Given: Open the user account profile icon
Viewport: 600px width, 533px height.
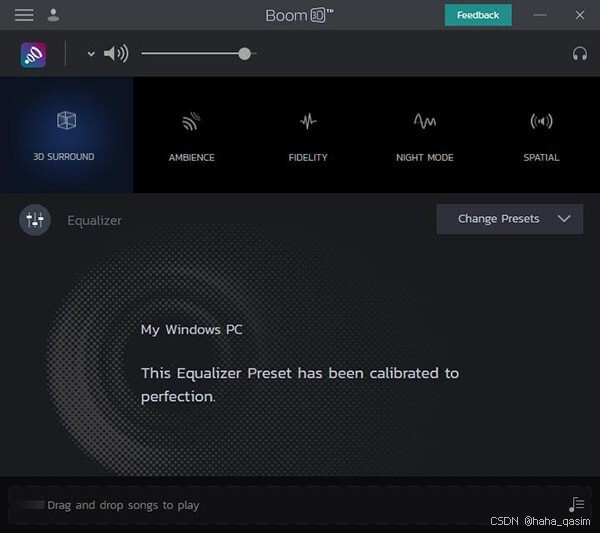Looking at the screenshot, I should (x=53, y=15).
